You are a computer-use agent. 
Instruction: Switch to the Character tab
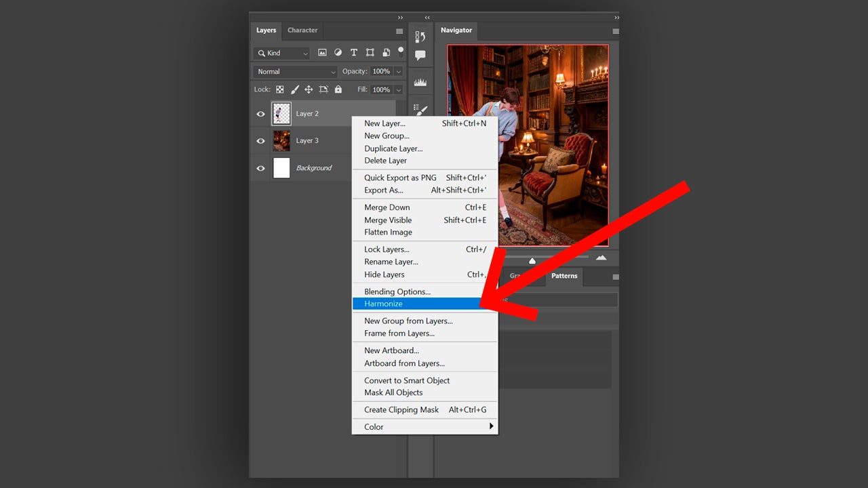tap(302, 30)
